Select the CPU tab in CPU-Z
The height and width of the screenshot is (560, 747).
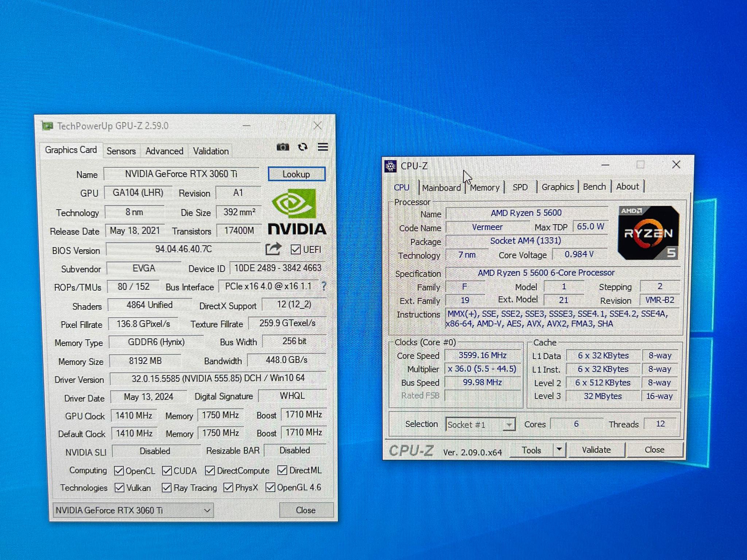(402, 187)
